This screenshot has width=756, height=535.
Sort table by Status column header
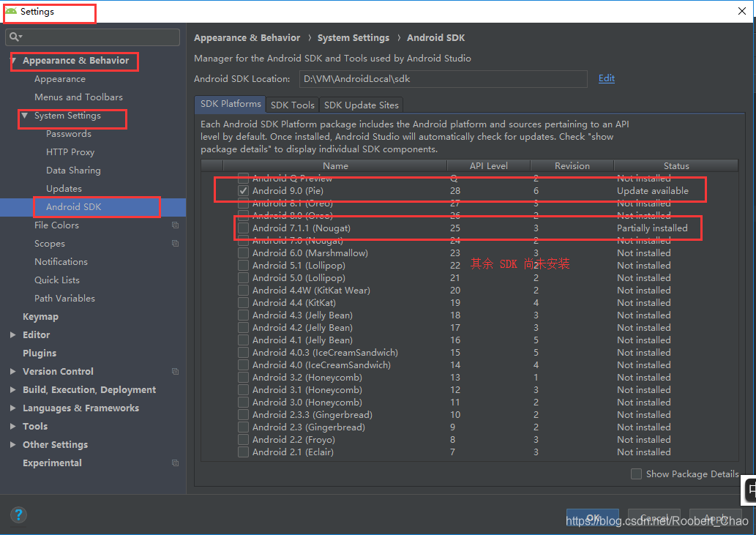tap(676, 166)
